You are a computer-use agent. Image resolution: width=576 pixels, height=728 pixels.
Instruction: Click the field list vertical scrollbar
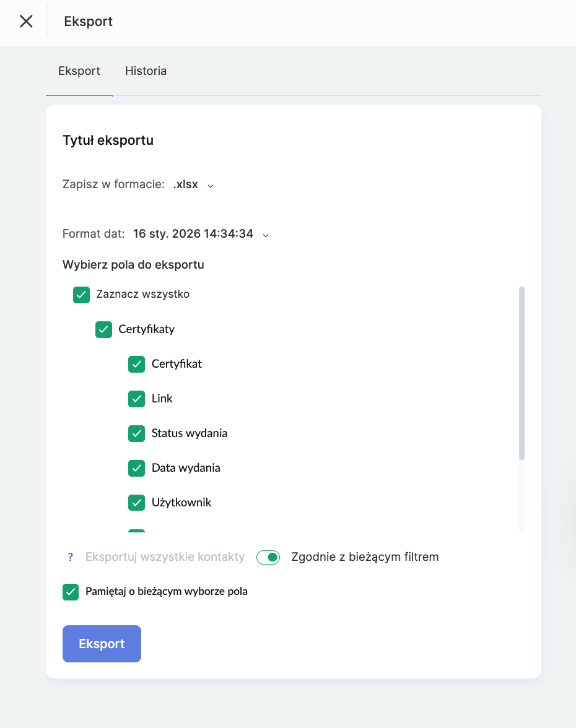521,373
